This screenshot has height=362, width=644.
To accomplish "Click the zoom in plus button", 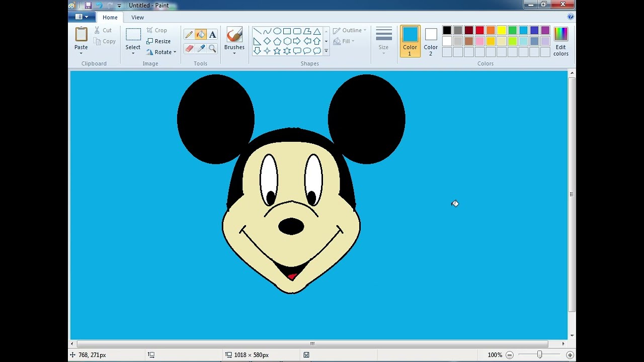I will click(x=570, y=355).
